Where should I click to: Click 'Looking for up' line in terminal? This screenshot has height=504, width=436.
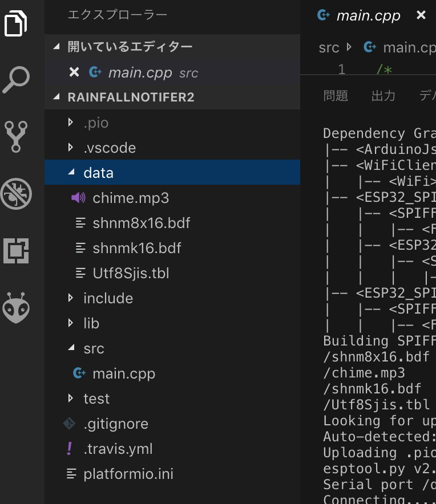coord(380,420)
